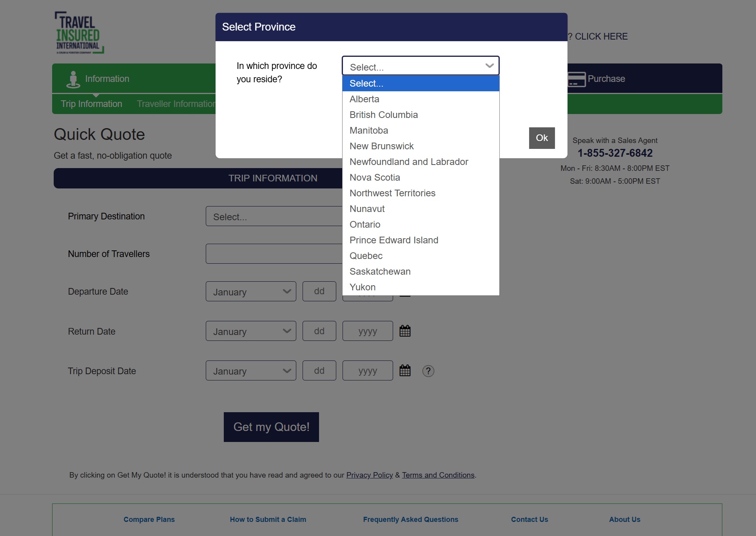Pick British Columbia from the list
This screenshot has width=756, height=536.
(383, 115)
